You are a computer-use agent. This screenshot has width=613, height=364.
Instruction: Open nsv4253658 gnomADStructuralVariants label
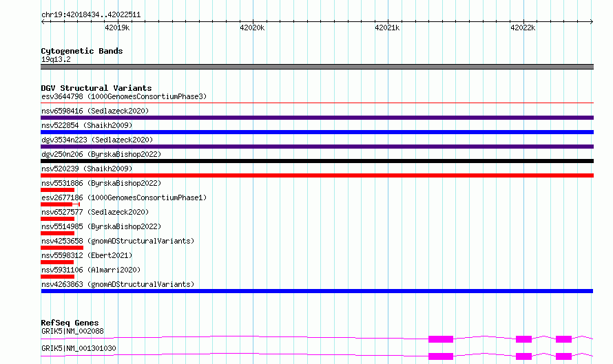point(118,241)
